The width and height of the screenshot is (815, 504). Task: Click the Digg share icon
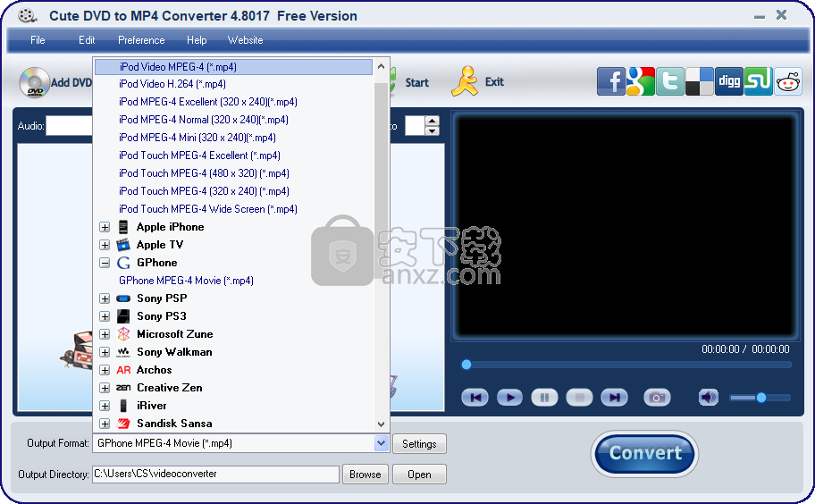(729, 81)
